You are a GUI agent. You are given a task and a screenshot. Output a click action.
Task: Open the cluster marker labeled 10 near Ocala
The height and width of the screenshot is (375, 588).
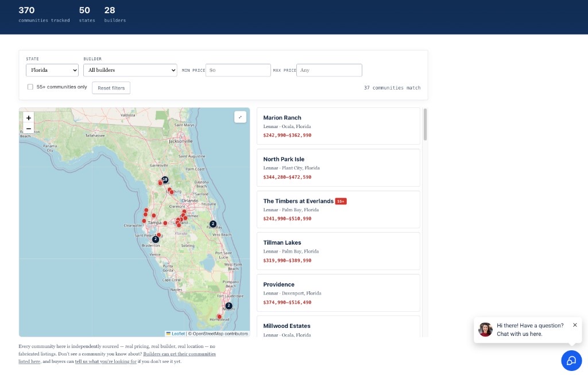pyautogui.click(x=165, y=180)
